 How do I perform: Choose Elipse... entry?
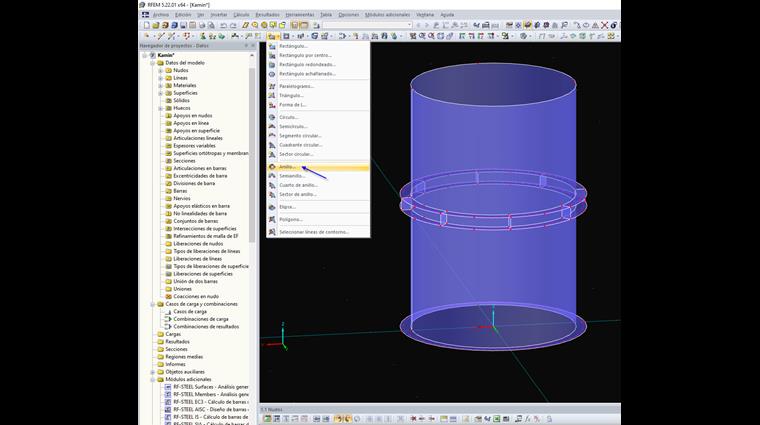(318, 207)
